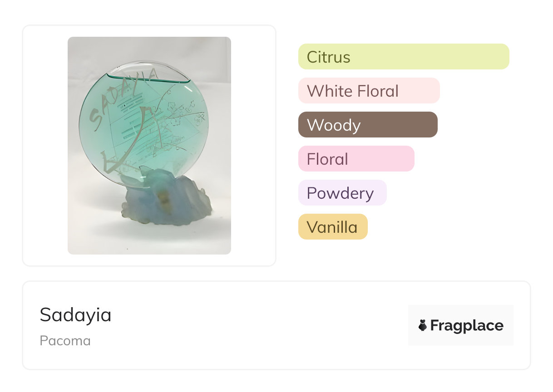The height and width of the screenshot is (392, 553).
Task: Choose the pink Floral accord bar
Action: (x=356, y=159)
